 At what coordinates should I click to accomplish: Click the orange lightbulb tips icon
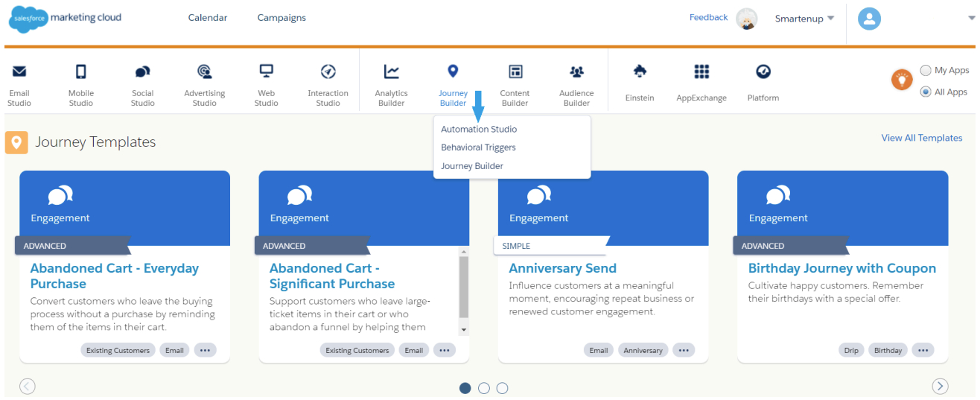coord(902,79)
